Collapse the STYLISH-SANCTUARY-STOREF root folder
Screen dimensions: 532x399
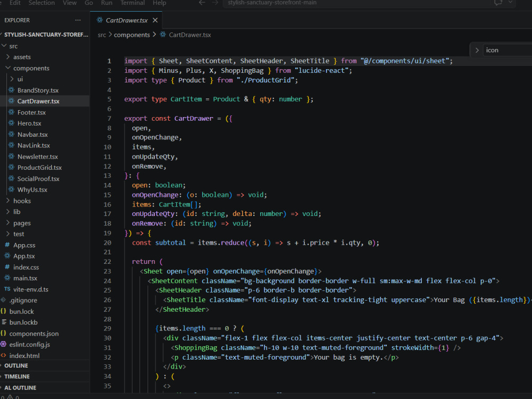tap(45, 35)
